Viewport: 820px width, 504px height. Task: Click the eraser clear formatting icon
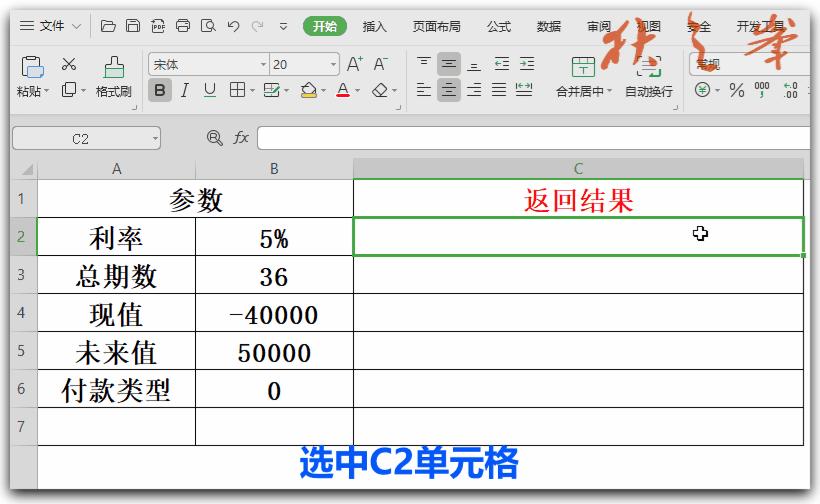pos(380,90)
